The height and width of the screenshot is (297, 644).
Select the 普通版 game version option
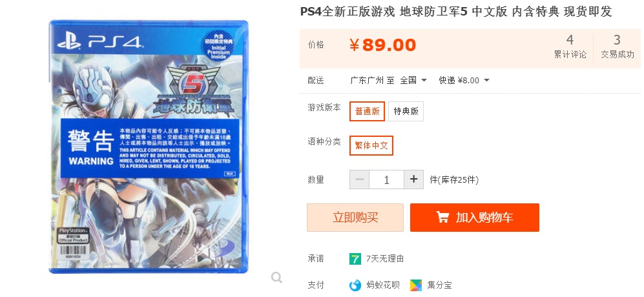pos(367,111)
